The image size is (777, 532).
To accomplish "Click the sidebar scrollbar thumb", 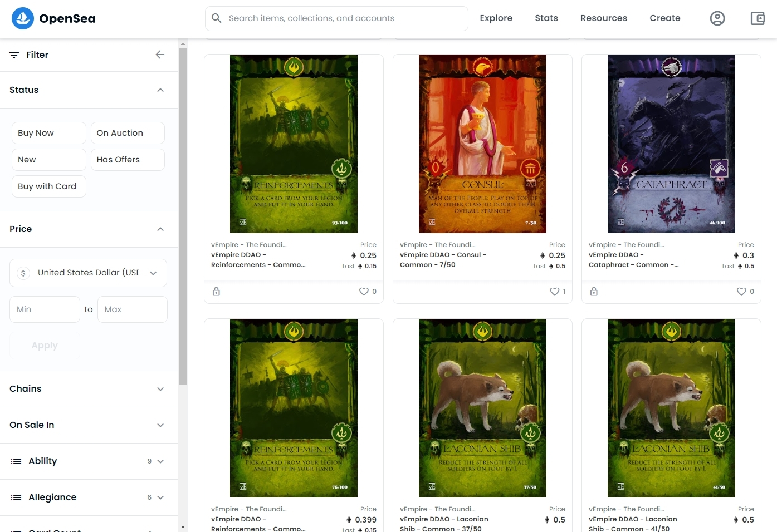I will point(183,216).
